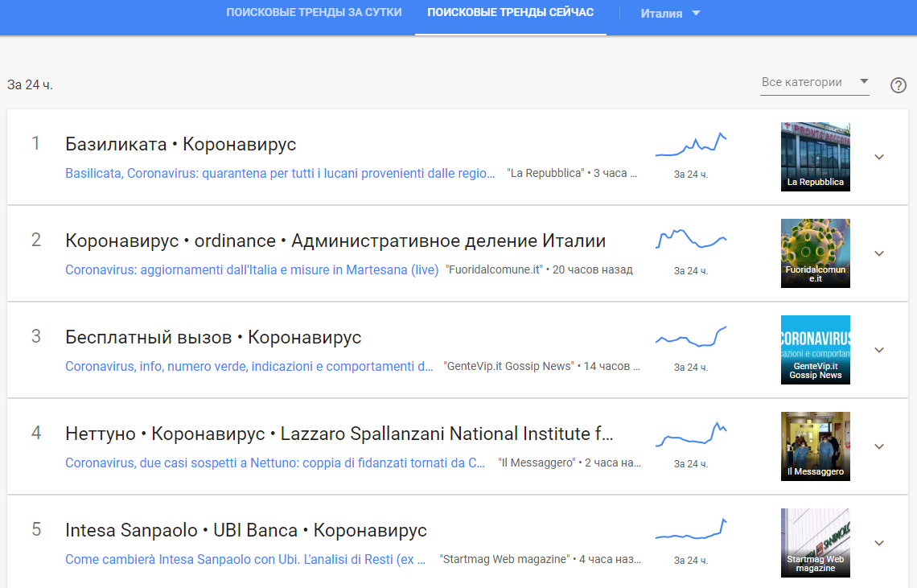Click the sparkline chart for Базиликата trend
The width and height of the screenshot is (917, 588).
(691, 146)
